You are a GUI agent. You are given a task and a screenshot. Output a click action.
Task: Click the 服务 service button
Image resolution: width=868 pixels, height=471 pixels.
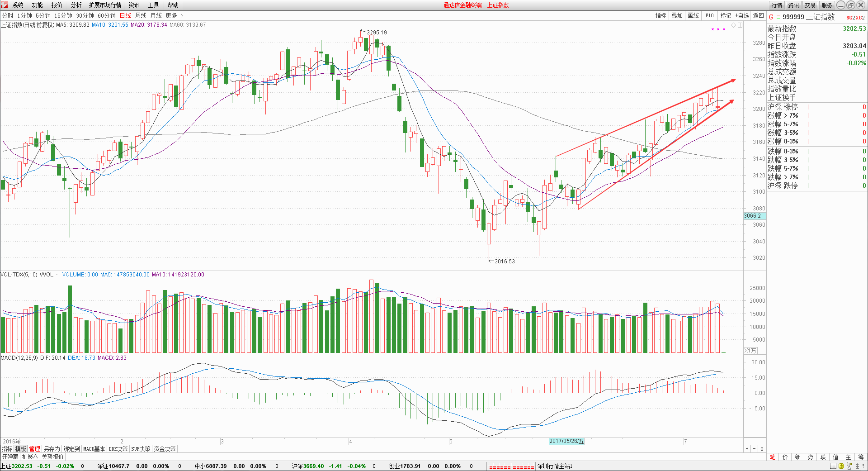pyautogui.click(x=827, y=5)
